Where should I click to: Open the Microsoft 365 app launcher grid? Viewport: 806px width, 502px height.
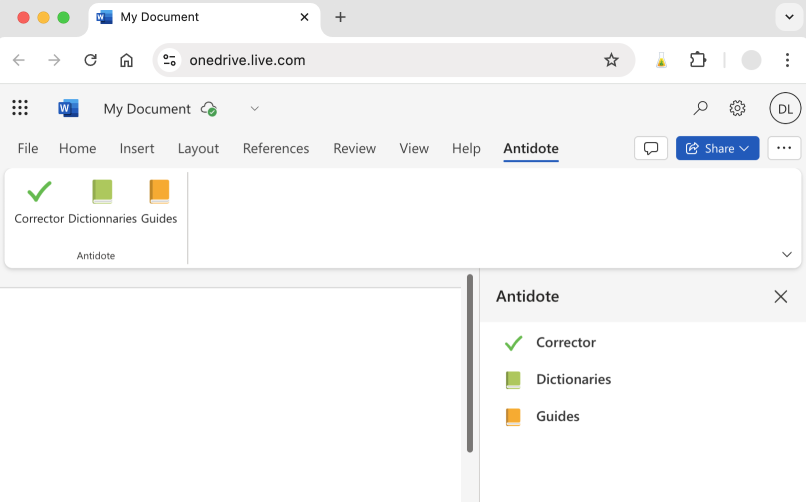click(20, 108)
